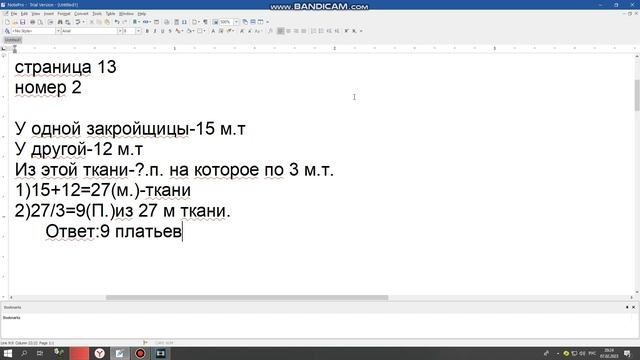Open Yandex Browser from taskbar
The width and height of the screenshot is (640, 360).
[100, 353]
